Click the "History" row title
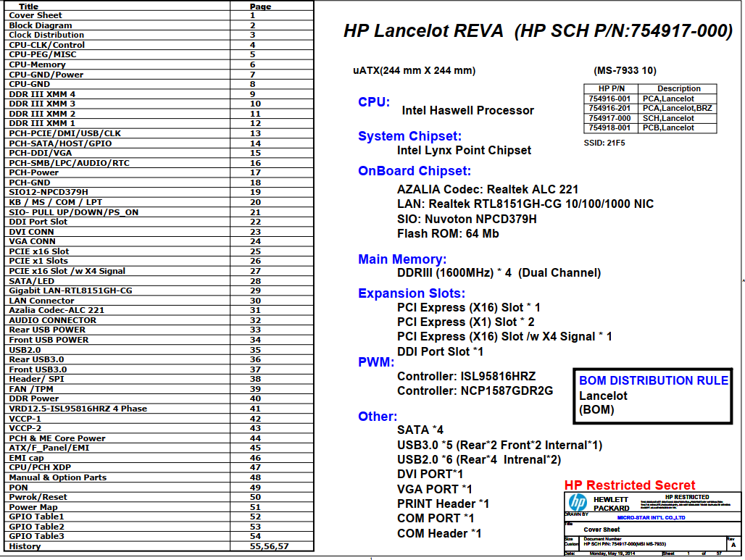Screen dimensions: 745x560 [x=25, y=546]
